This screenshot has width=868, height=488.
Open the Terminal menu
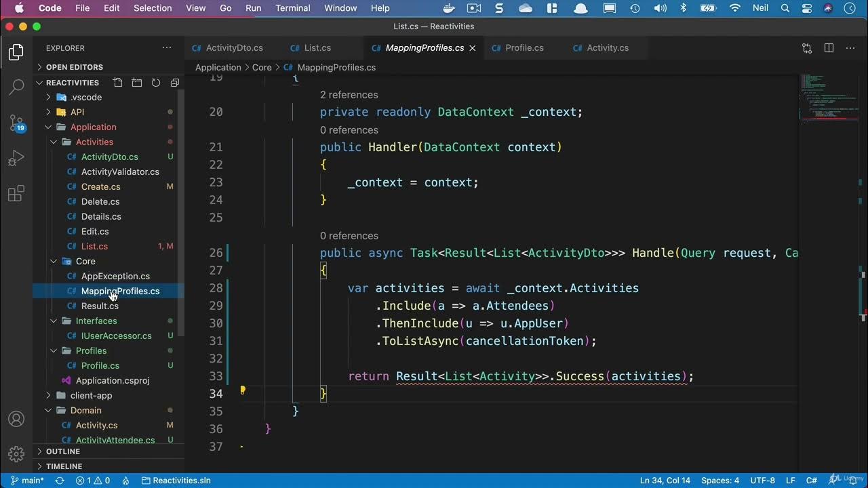tap(293, 8)
